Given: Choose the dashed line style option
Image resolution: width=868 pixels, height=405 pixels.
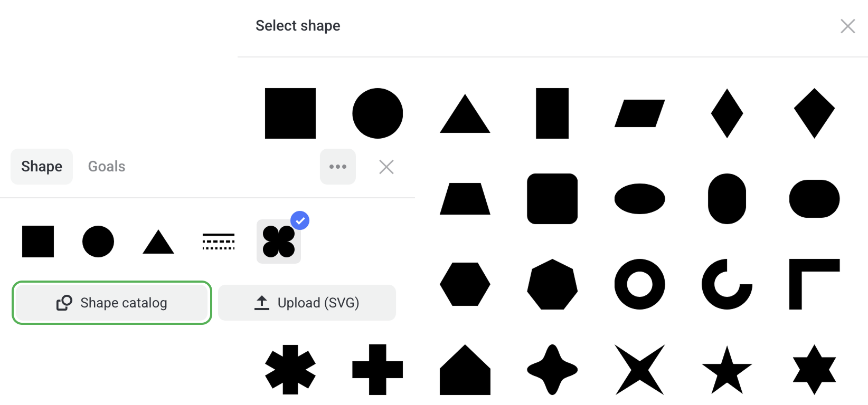Looking at the screenshot, I should coord(219,242).
